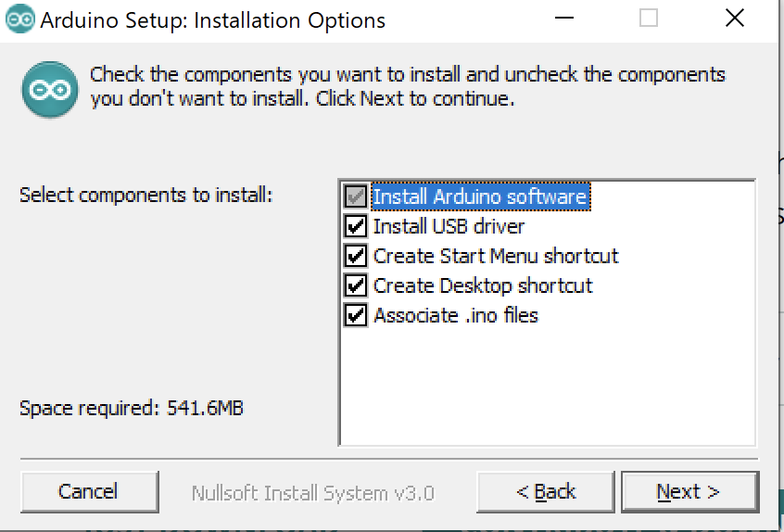Click the large teal Arduino logo
This screenshot has width=784, height=532.
pyautogui.click(x=50, y=88)
